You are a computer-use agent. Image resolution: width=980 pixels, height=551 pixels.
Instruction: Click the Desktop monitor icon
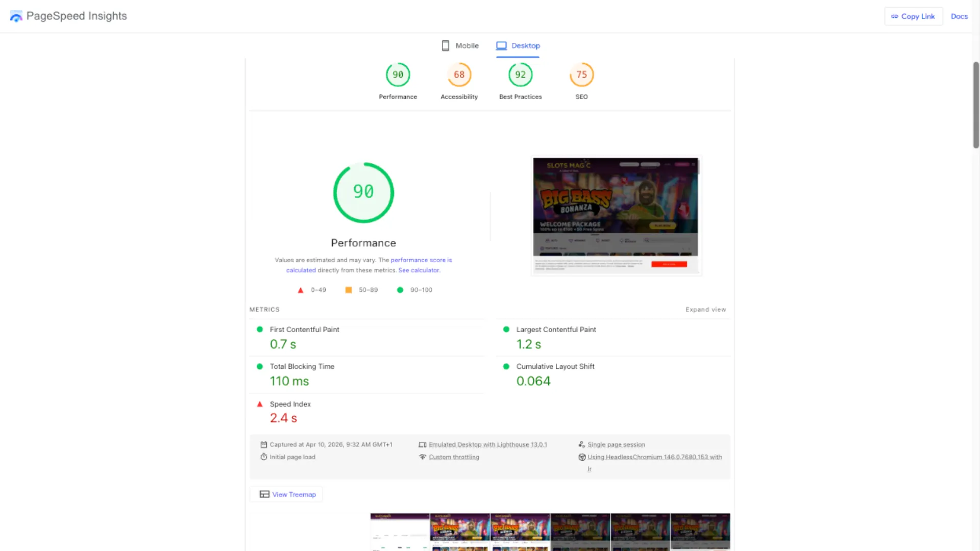point(501,45)
